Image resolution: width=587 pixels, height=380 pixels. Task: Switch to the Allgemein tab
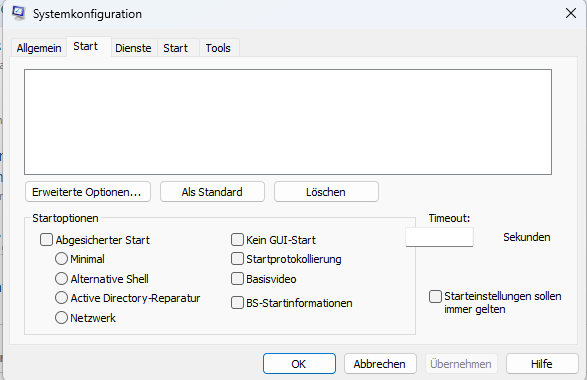click(39, 48)
